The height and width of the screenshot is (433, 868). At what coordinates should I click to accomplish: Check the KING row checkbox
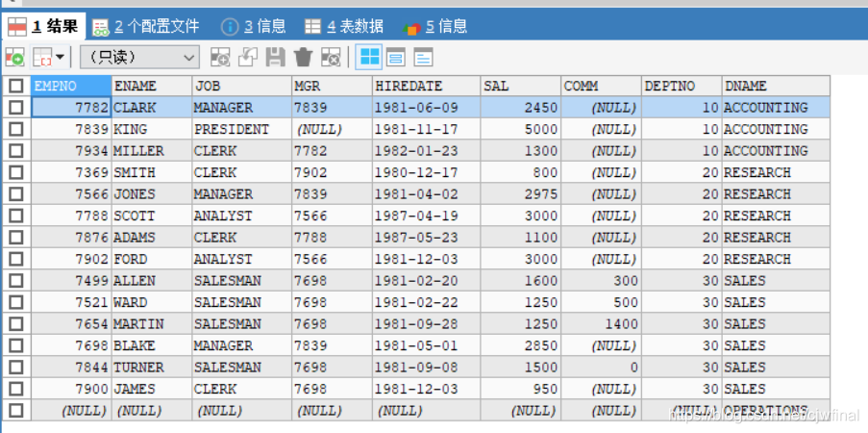coord(16,129)
